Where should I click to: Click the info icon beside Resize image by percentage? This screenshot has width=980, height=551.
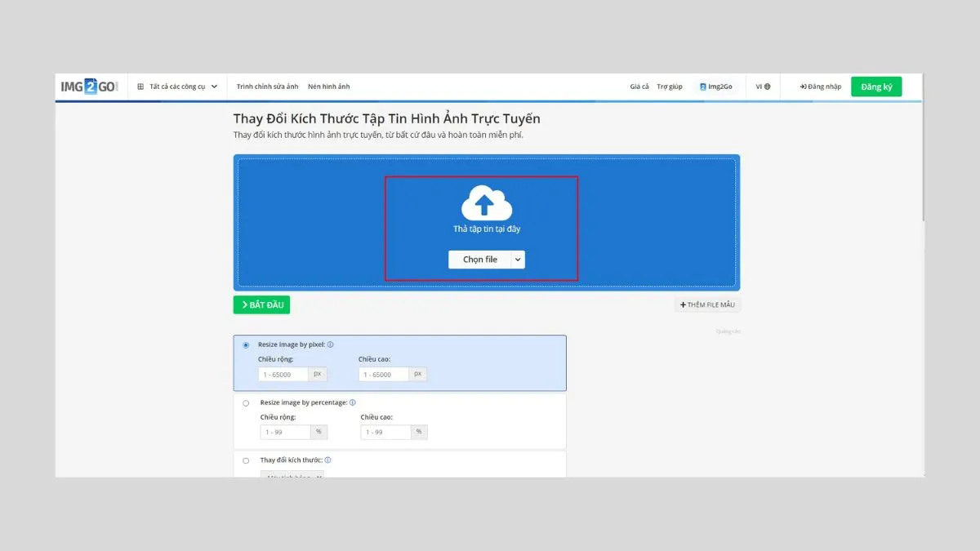tap(353, 402)
